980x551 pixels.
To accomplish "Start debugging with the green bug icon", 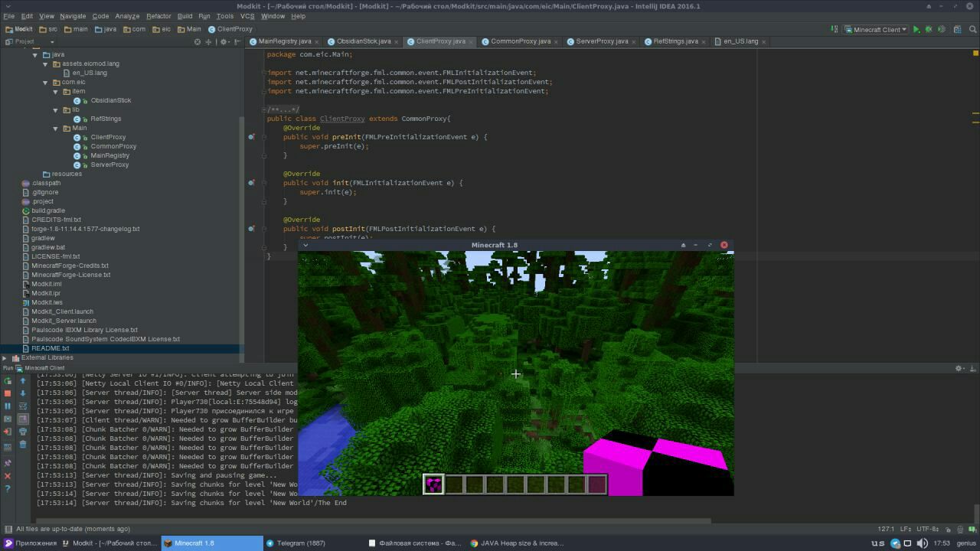I will 929,30.
